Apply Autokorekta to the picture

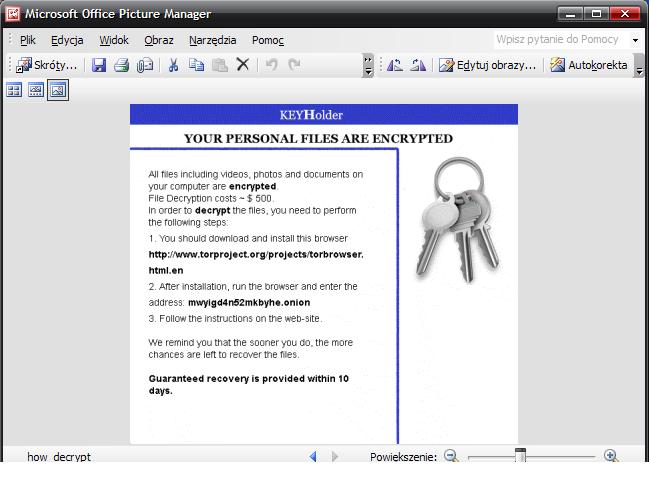point(589,65)
